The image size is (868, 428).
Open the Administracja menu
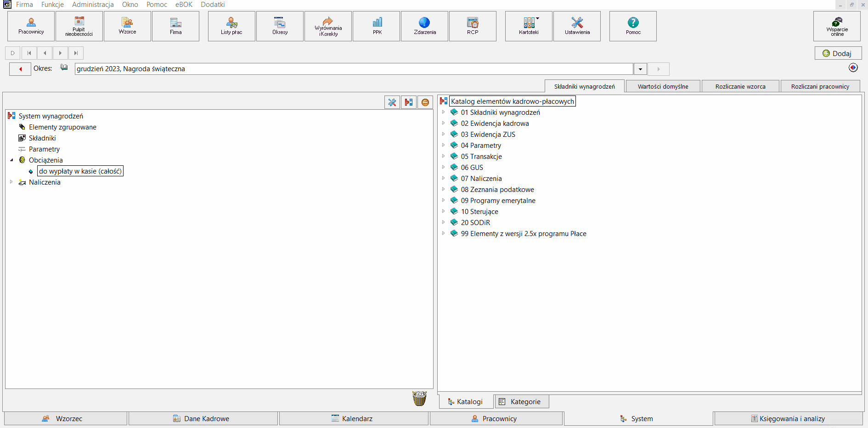click(93, 5)
